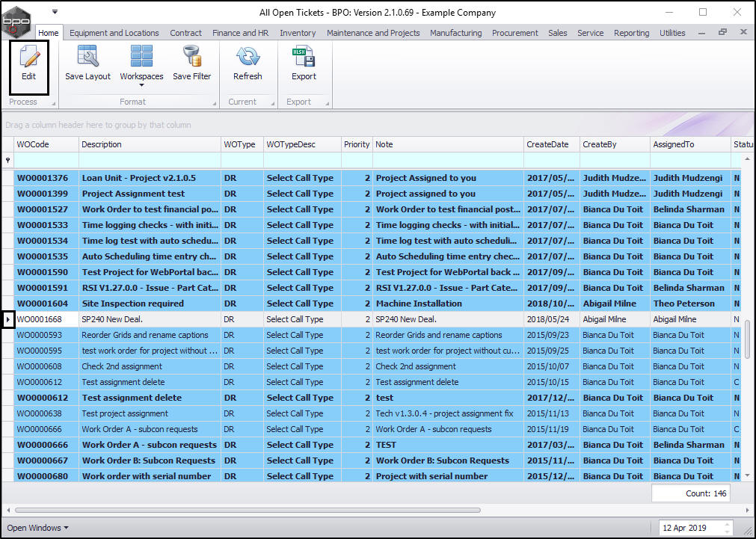Click the Save Layout icon
The image size is (756, 539).
click(x=87, y=58)
